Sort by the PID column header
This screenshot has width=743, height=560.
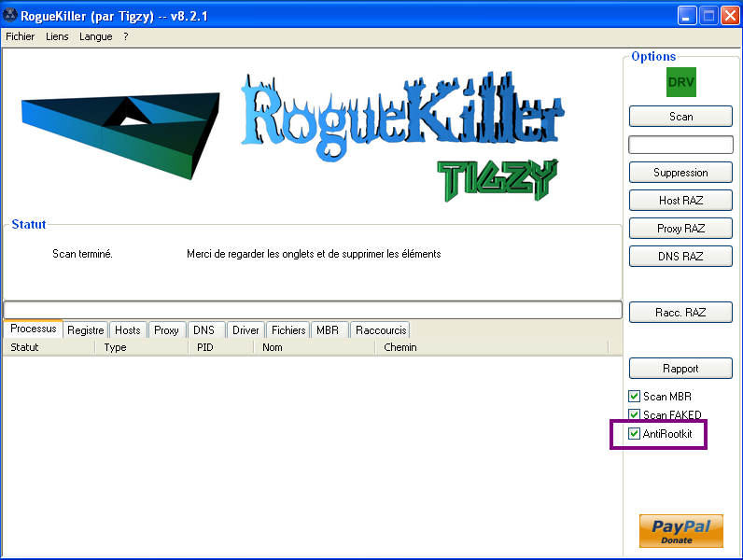coord(221,347)
